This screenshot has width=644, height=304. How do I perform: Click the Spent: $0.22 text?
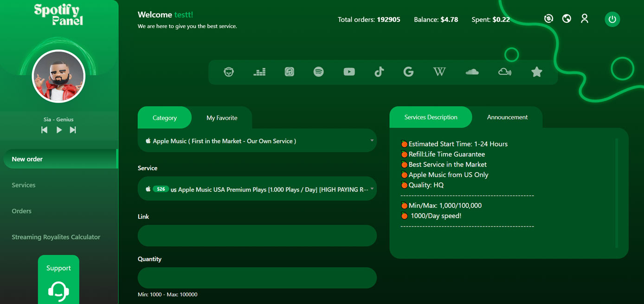click(x=490, y=19)
